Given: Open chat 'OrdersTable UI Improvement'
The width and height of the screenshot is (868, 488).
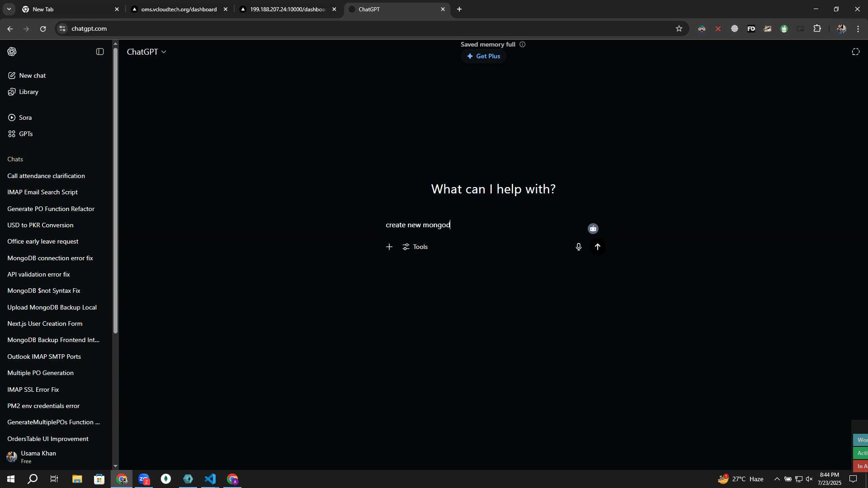Looking at the screenshot, I should click(48, 439).
